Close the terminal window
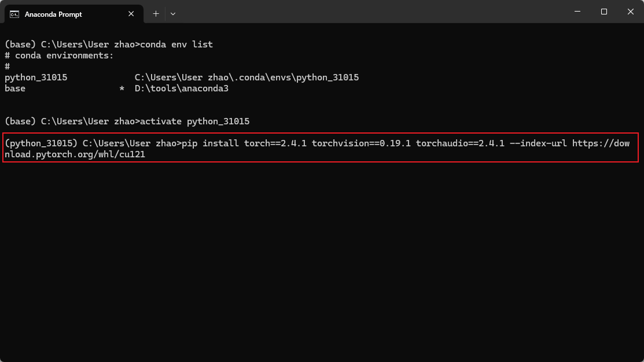This screenshot has width=644, height=362. pos(630,12)
